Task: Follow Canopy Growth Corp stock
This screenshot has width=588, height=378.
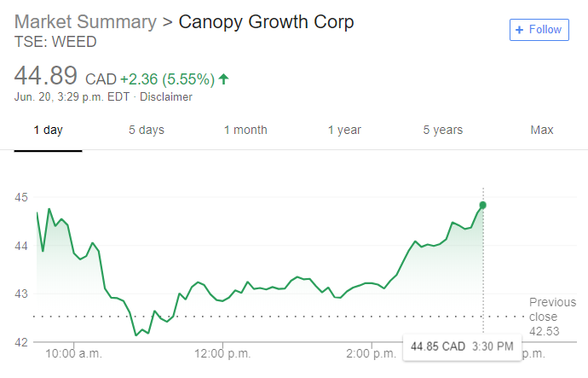Action: [x=539, y=30]
